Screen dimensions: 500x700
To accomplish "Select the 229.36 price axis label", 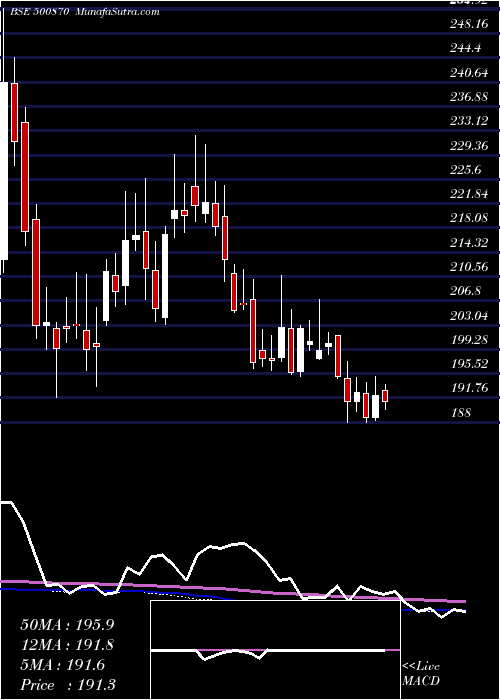I will [x=469, y=145].
